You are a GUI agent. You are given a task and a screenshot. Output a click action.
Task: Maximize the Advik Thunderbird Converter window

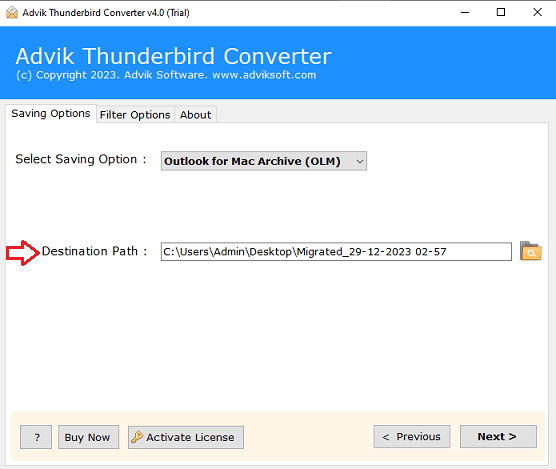(x=501, y=12)
